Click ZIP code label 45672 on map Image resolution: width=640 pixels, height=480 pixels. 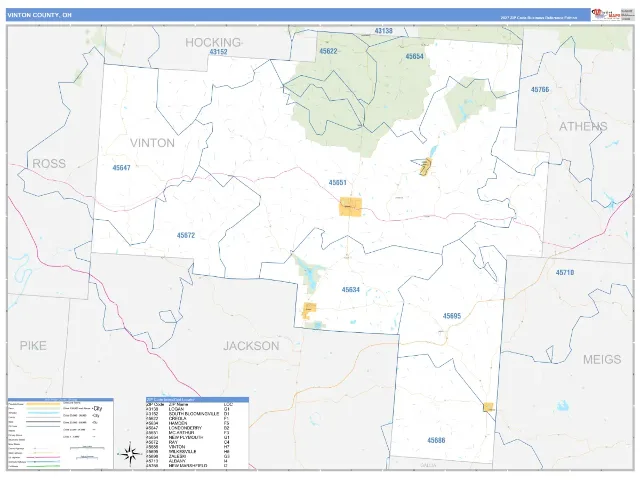(x=186, y=235)
